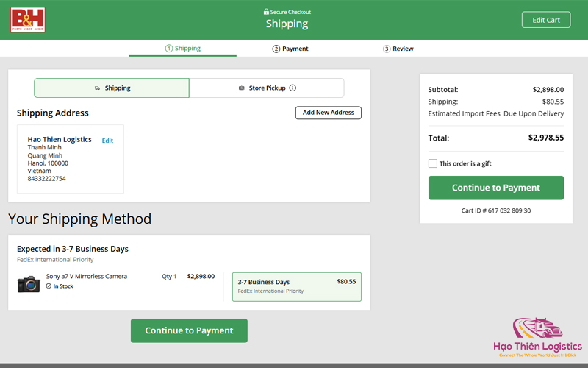Click Continue to Payment in order summary
This screenshot has width=588, height=368.
(495, 188)
